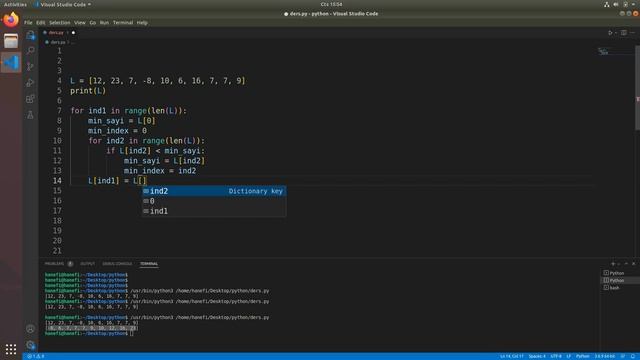The height and width of the screenshot is (360, 640).
Task: Open the Search view in activity bar
Action: (x=31, y=51)
